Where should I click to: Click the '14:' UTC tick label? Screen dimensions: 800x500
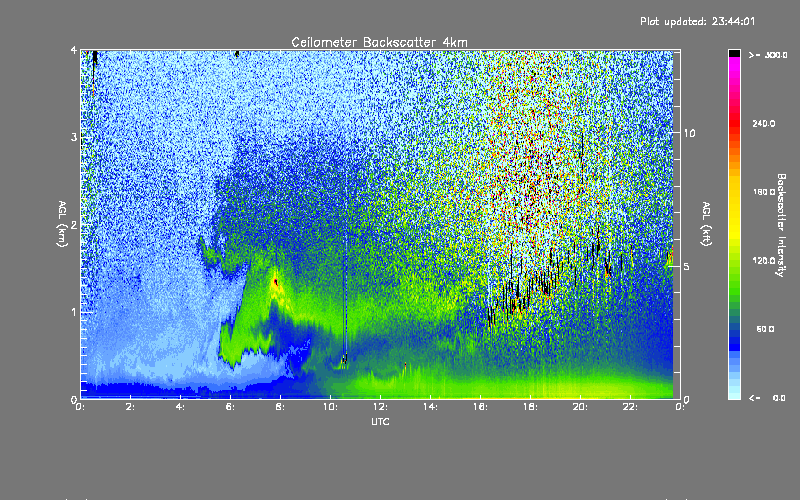tap(431, 407)
